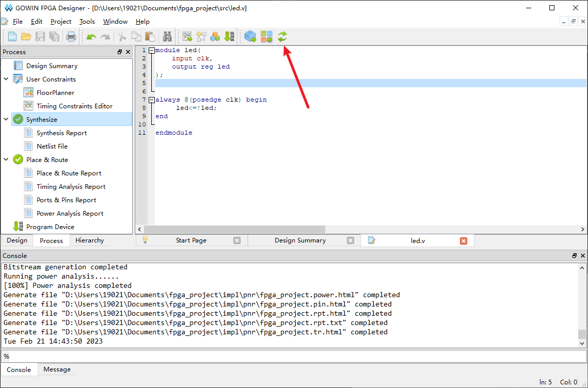
Task: Open folder icon in toolbar
Action: [x=26, y=36]
